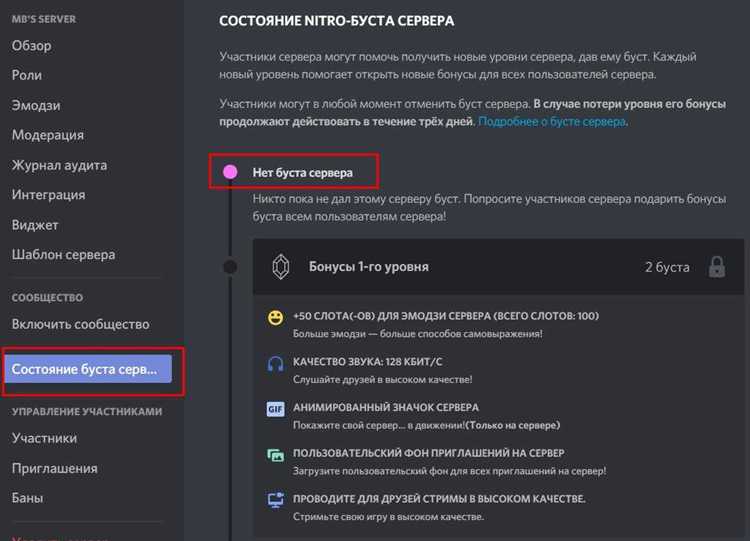Select Включить сообщество option
750x541 pixels.
click(x=80, y=324)
